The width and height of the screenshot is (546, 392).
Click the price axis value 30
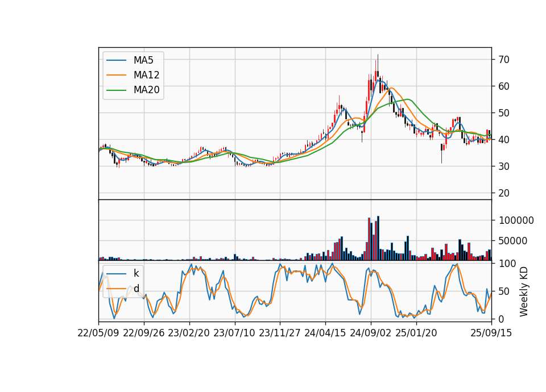504,166
